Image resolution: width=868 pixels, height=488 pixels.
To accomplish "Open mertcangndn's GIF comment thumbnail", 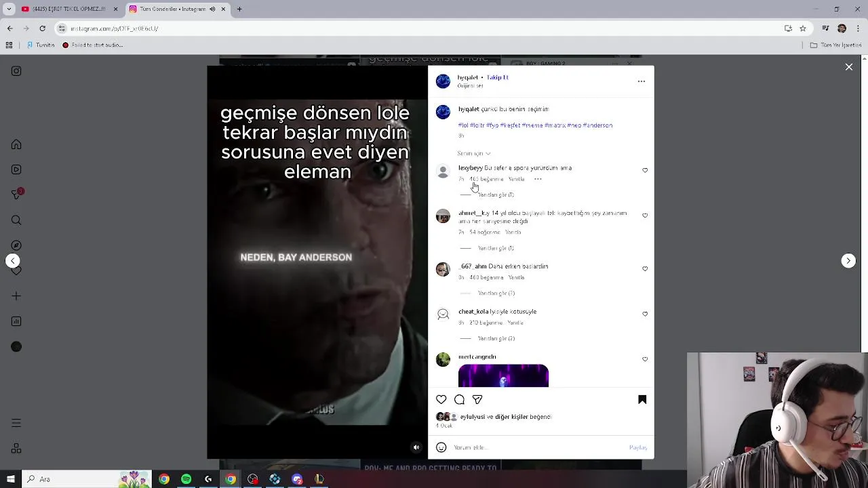I will tap(503, 375).
